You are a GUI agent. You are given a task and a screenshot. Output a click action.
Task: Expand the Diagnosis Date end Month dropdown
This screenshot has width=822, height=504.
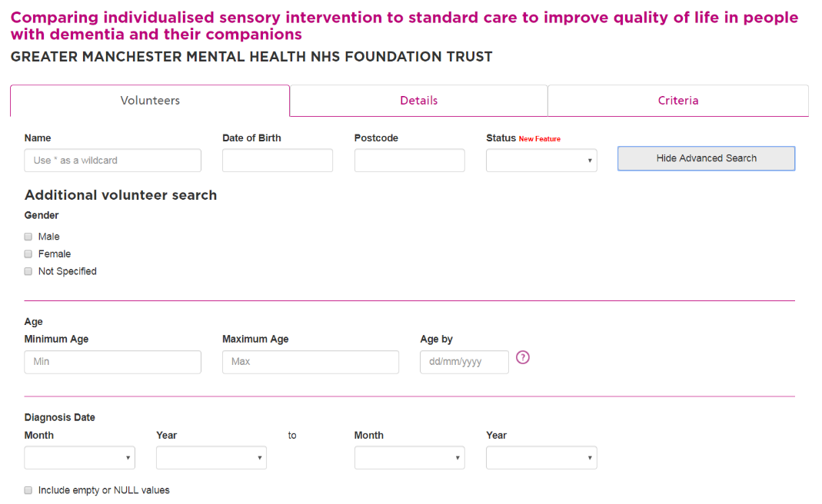point(410,458)
